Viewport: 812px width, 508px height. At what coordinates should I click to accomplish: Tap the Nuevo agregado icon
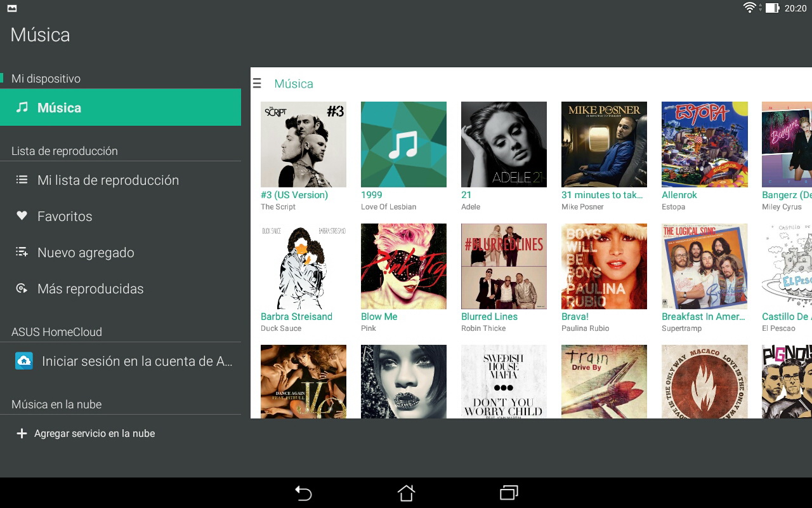point(22,252)
